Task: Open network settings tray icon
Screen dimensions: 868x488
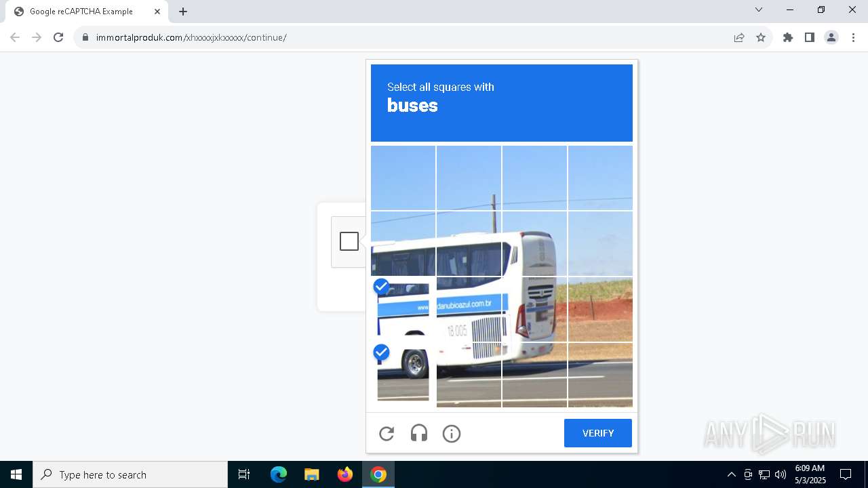Action: click(x=764, y=474)
